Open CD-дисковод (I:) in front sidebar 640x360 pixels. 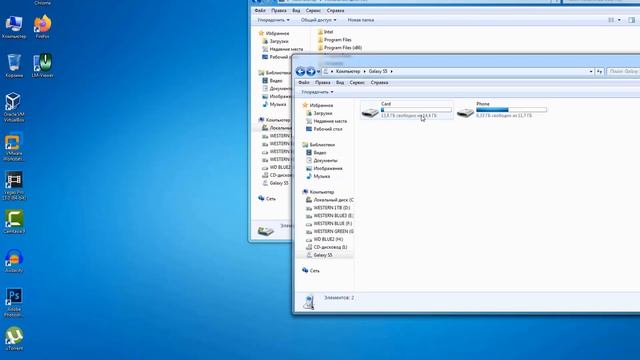(x=330, y=247)
